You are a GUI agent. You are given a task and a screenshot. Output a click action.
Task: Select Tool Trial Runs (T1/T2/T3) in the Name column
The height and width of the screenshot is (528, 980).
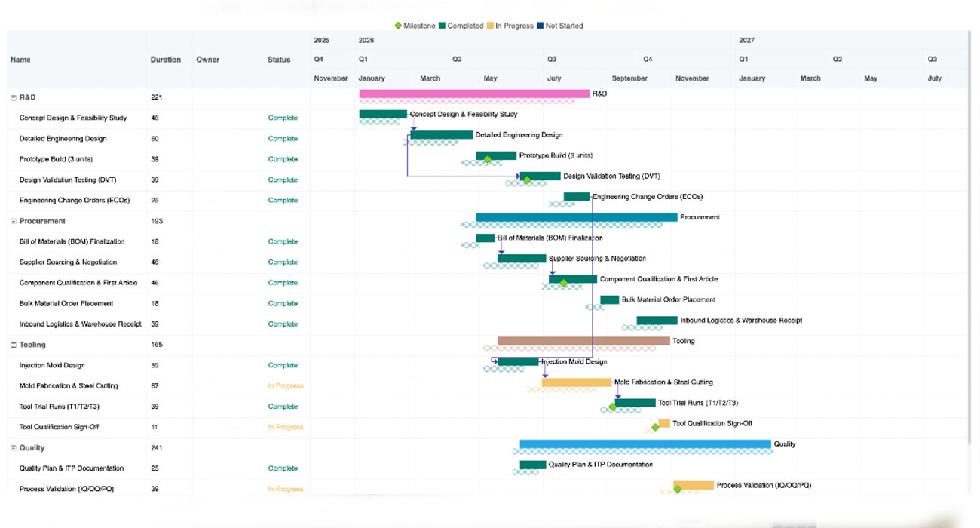(x=59, y=407)
